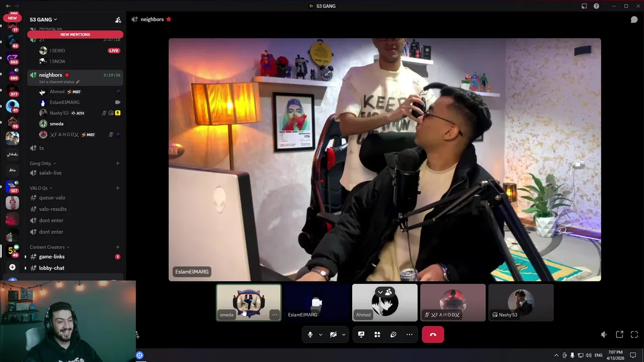Select I SERIO live user row

79,51
